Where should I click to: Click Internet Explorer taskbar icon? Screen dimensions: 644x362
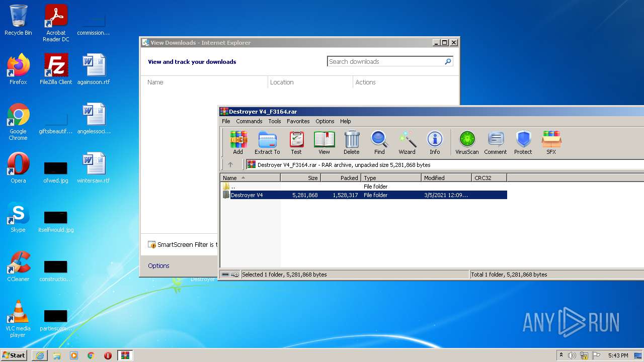point(40,355)
